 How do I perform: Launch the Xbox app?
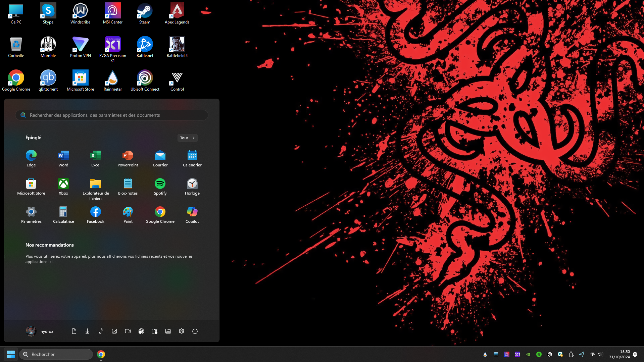[x=63, y=187]
